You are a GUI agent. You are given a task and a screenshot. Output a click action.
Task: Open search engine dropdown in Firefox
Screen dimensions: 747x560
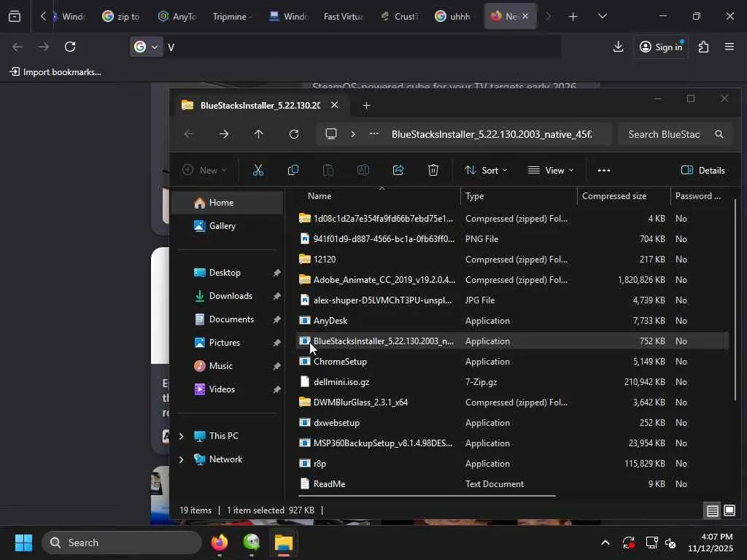click(x=146, y=47)
